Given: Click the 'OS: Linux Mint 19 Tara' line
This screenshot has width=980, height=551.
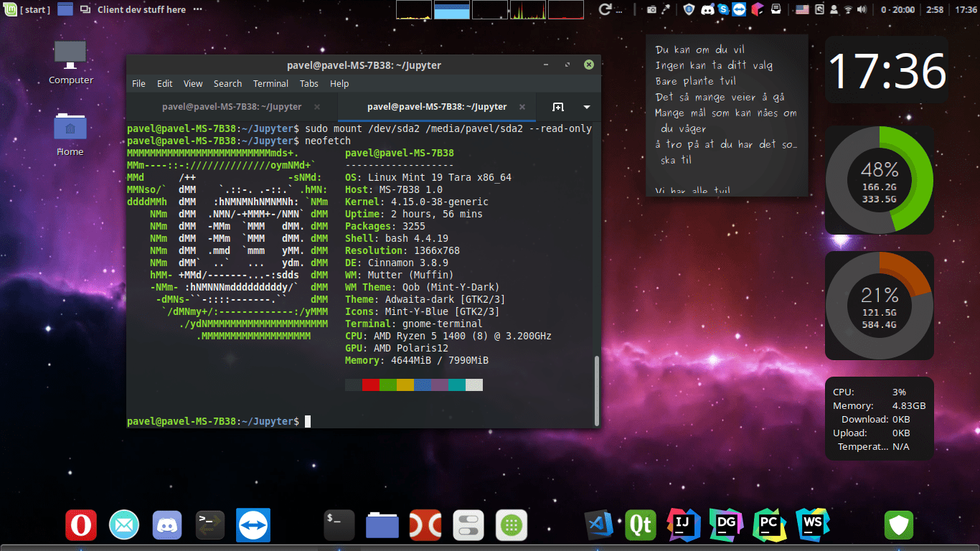Looking at the screenshot, I should coord(428,177).
